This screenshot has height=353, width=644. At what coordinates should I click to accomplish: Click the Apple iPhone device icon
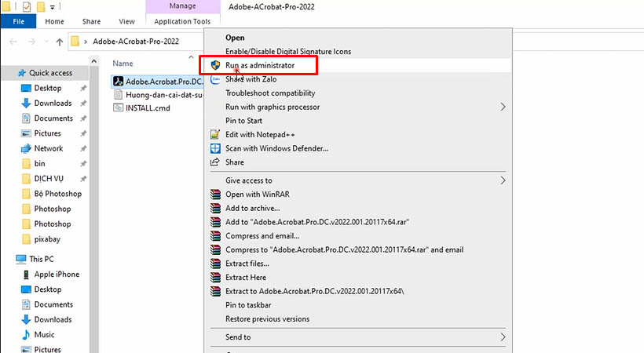tap(26, 275)
